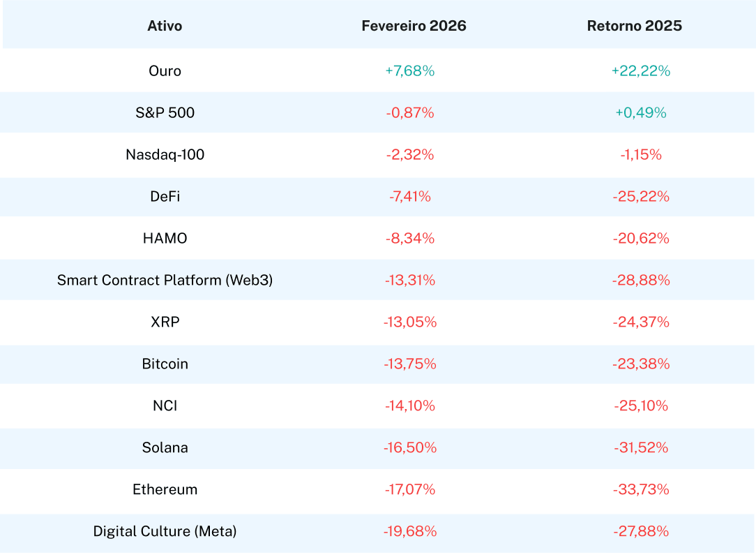Click the DeFi row label
756x557 pixels.
click(x=165, y=197)
